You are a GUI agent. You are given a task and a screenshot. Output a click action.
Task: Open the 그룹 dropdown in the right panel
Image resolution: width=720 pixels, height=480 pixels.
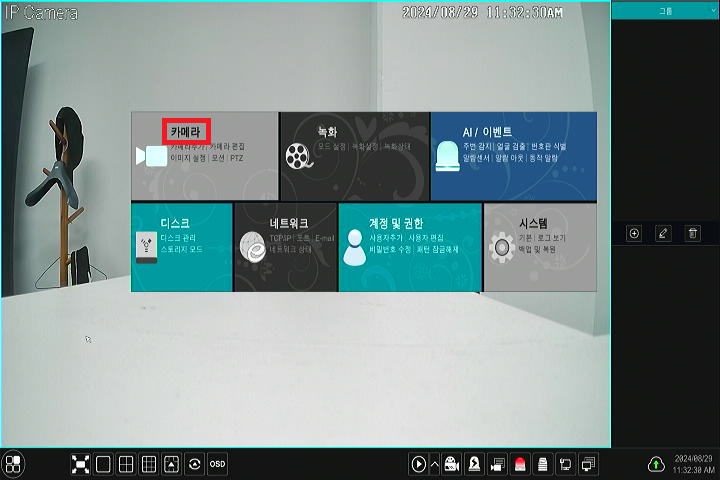click(665, 11)
